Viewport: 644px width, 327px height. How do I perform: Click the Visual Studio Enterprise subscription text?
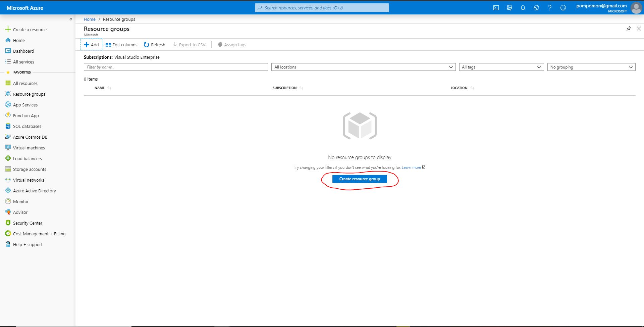137,57
